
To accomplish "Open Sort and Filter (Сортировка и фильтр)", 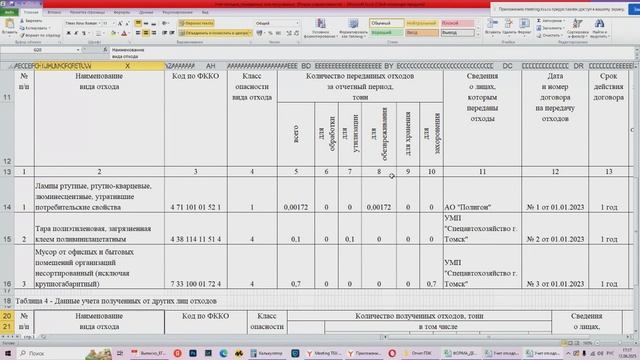I will 578,28.
